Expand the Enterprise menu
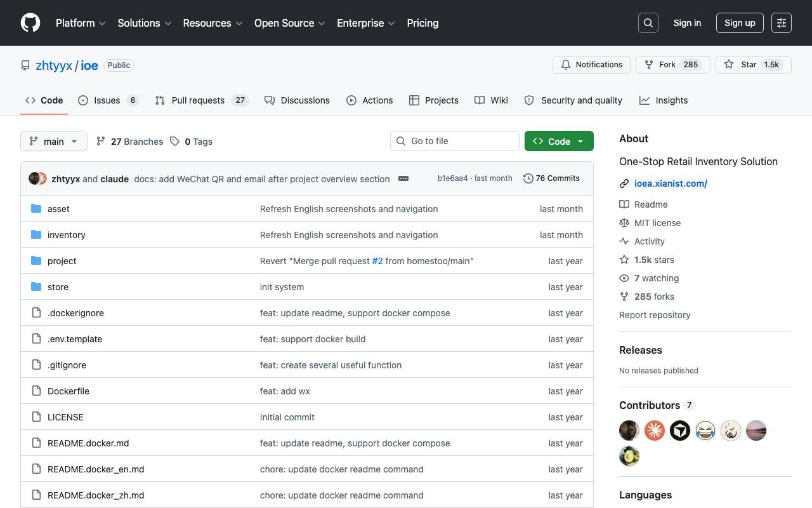 [x=366, y=23]
